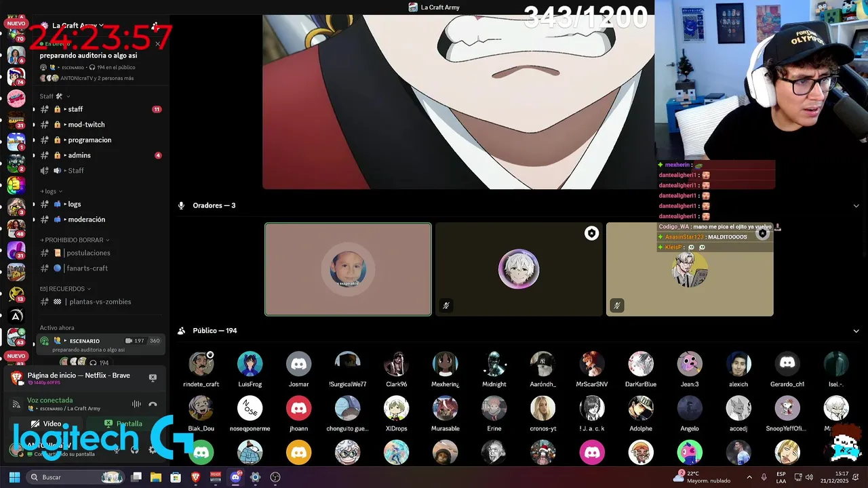Open MrScarSNV audience avatar

(592, 364)
